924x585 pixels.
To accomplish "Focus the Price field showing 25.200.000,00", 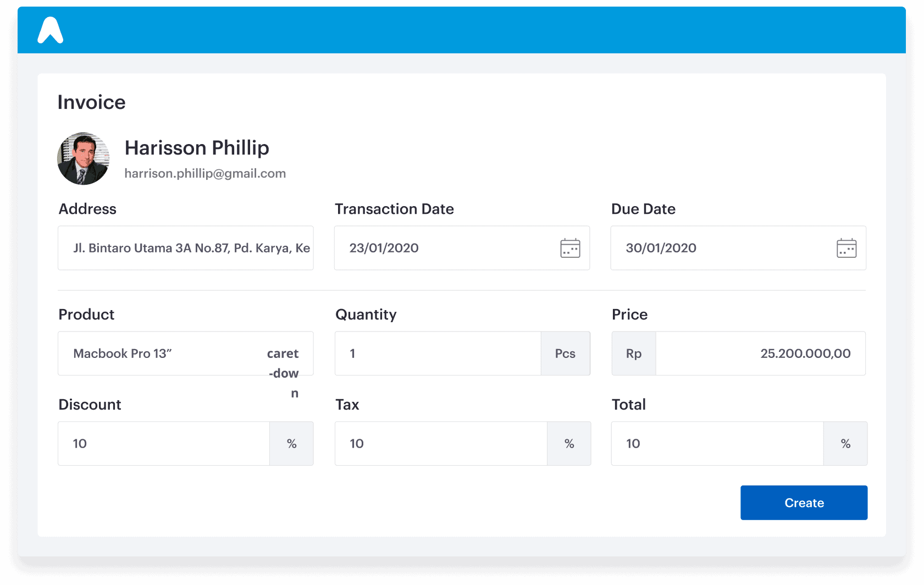I will (761, 354).
